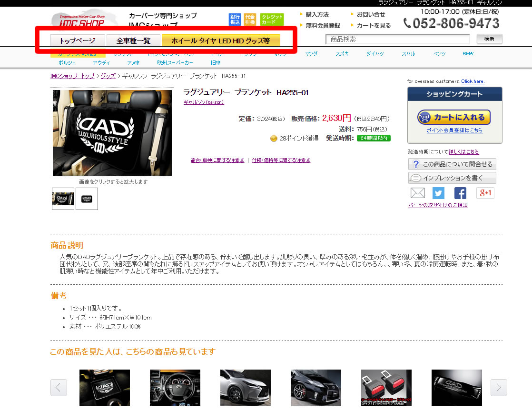
Task: Click the IMC SHOP logo
Action: 83,20
